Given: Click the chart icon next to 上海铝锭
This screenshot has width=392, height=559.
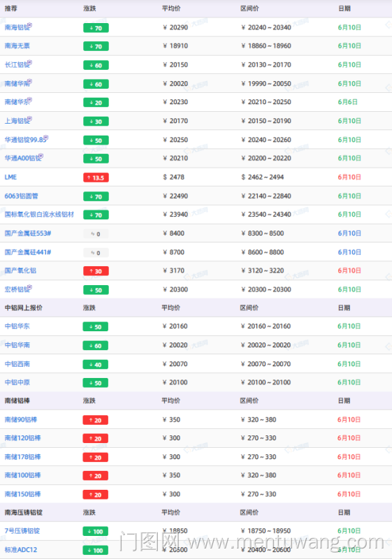Looking at the screenshot, I should 30,119.
